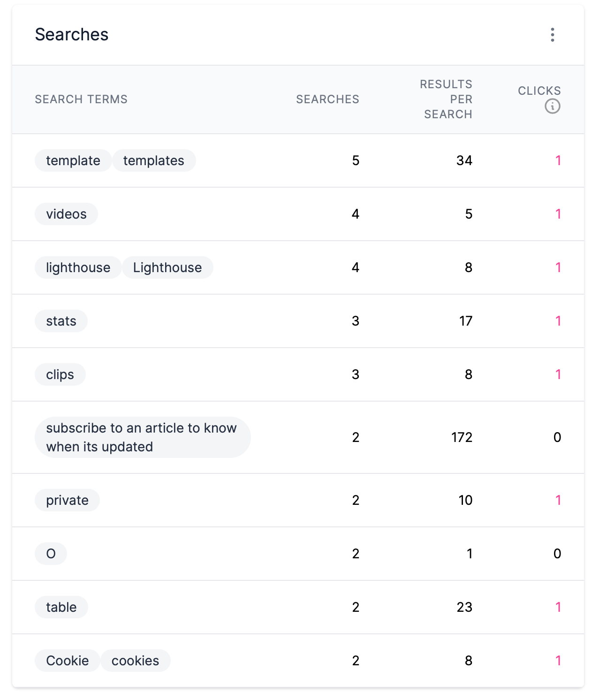592x700 pixels.
Task: Click the Clicks column info icon
Action: pos(552,107)
